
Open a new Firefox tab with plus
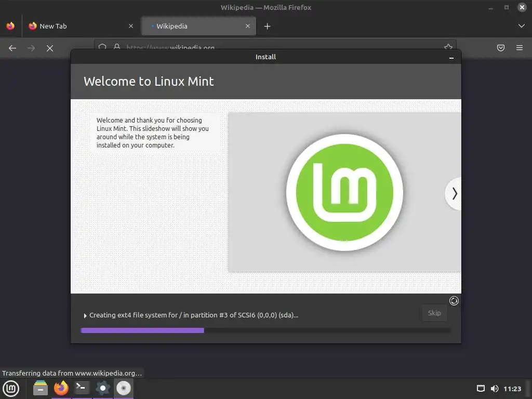pos(268,26)
